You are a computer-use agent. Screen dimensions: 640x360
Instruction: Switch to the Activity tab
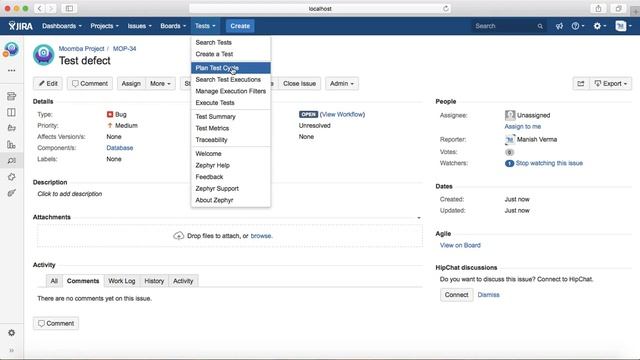tap(183, 281)
